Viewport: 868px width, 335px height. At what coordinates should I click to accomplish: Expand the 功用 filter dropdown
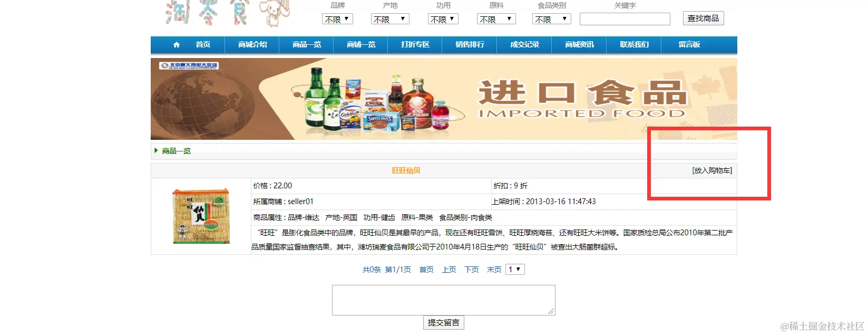pos(443,19)
